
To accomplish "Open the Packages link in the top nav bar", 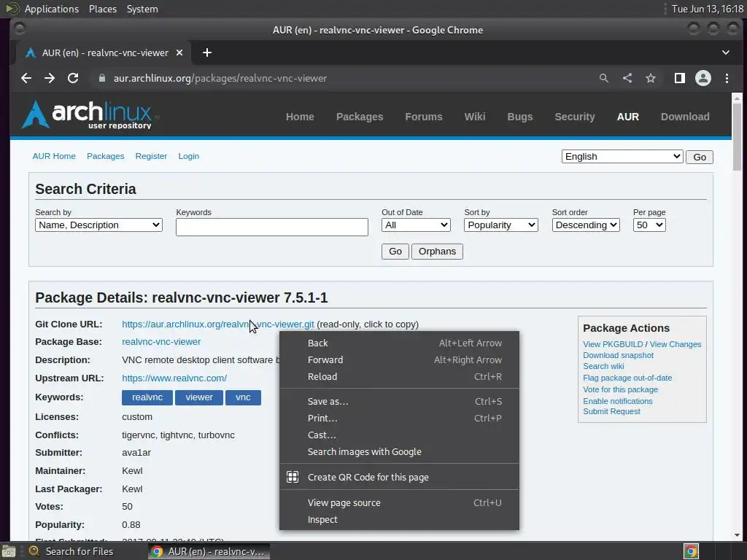I will (359, 117).
